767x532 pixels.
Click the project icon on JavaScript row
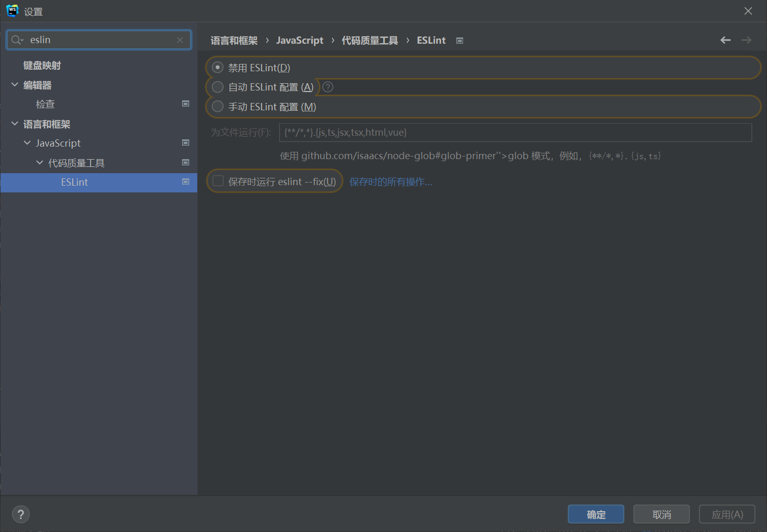pyautogui.click(x=185, y=142)
